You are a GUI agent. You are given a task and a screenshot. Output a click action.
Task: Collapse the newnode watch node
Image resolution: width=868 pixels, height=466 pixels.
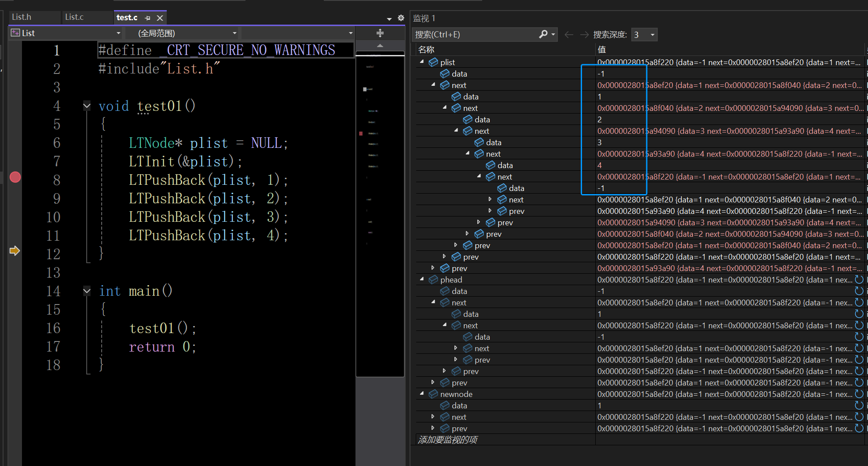422,394
